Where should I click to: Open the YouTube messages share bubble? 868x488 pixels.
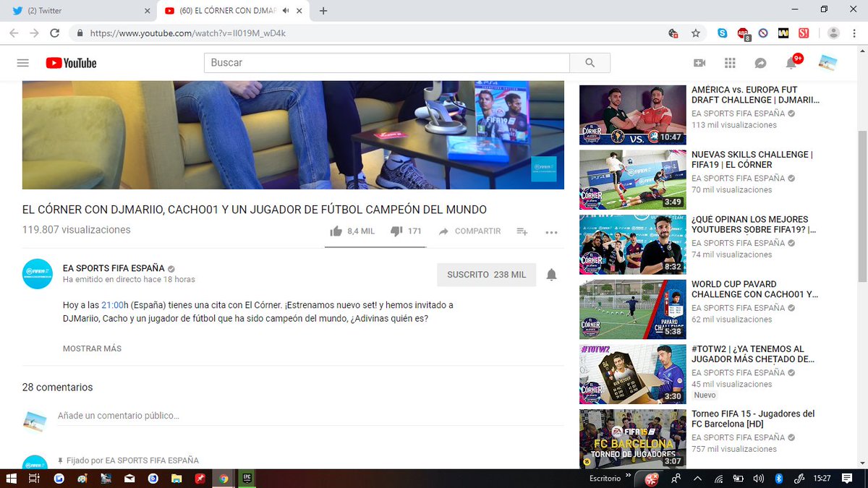click(x=760, y=63)
